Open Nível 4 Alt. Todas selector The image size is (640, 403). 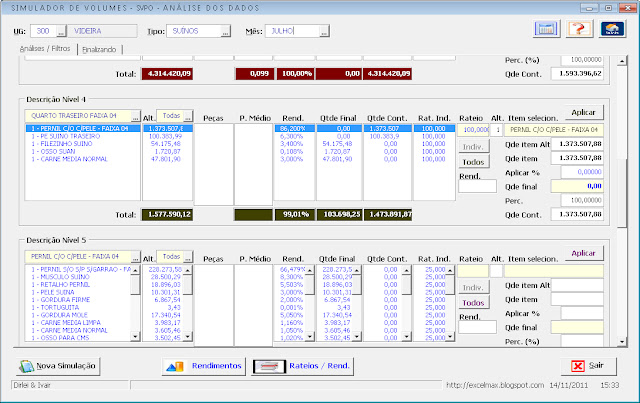pyautogui.click(x=188, y=116)
